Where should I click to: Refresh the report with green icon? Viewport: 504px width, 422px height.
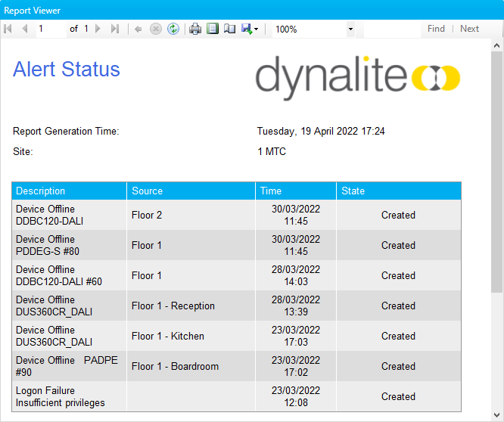(173, 29)
